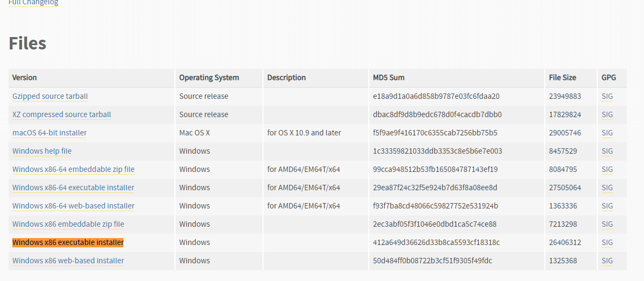
Task: Open SIG for Gzipped source tarball
Action: pyautogui.click(x=607, y=96)
